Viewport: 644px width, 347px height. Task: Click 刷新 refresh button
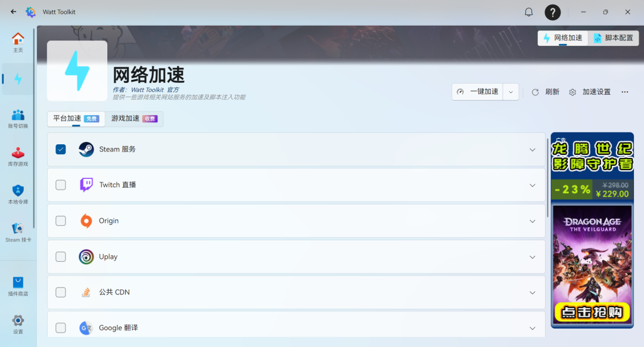tap(546, 92)
